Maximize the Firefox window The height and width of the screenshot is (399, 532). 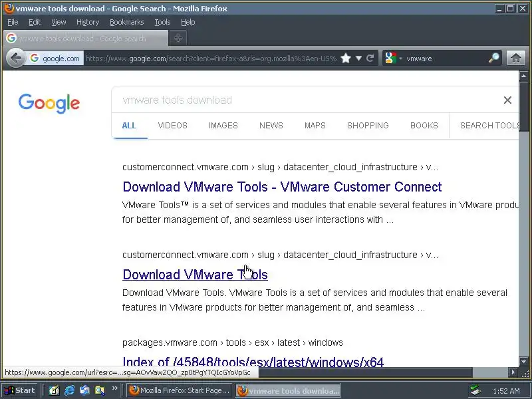tap(510, 9)
